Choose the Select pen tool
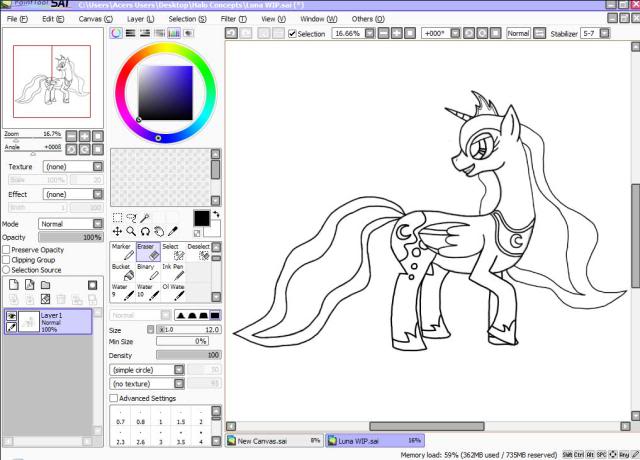Viewport: 640px width, 460px height. [x=173, y=252]
